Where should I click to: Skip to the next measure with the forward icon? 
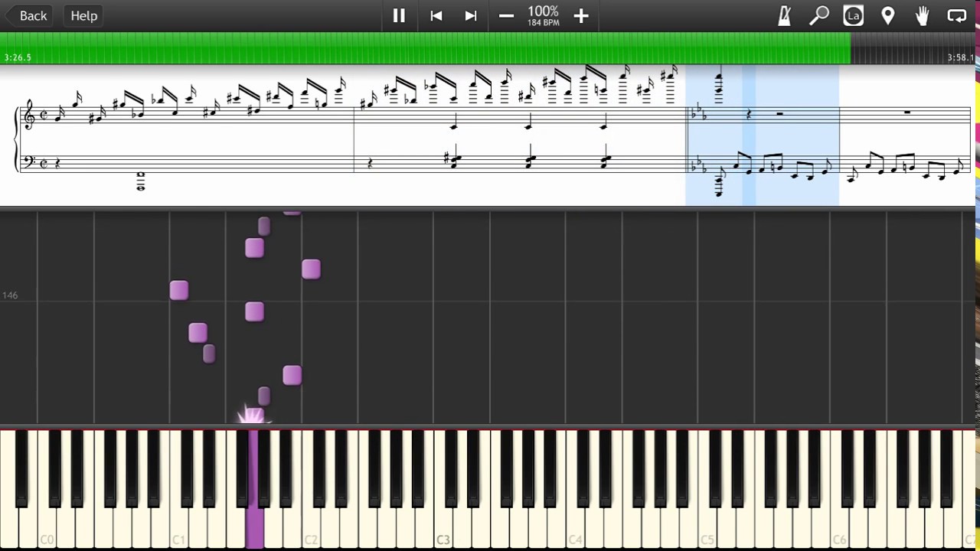point(470,15)
